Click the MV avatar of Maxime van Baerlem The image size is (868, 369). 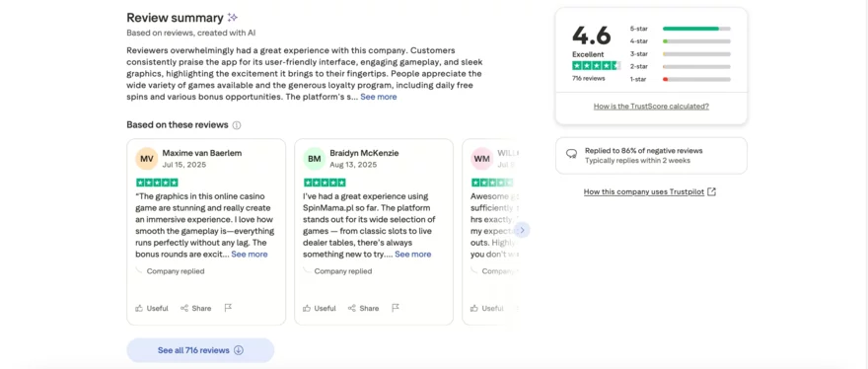146,159
